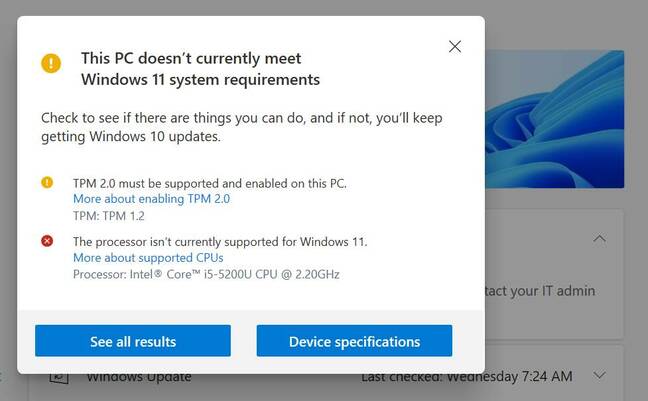648x401 pixels.
Task: Click the processor isn't currently supported message
Action: pyautogui.click(x=220, y=241)
